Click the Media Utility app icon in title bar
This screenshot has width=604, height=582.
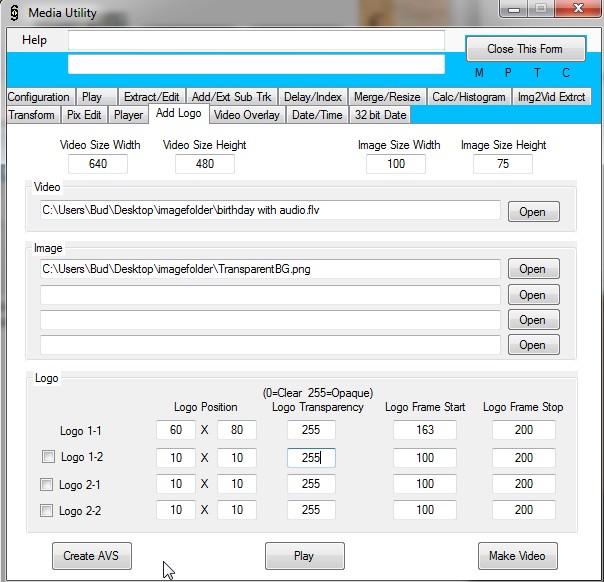[x=14, y=13]
